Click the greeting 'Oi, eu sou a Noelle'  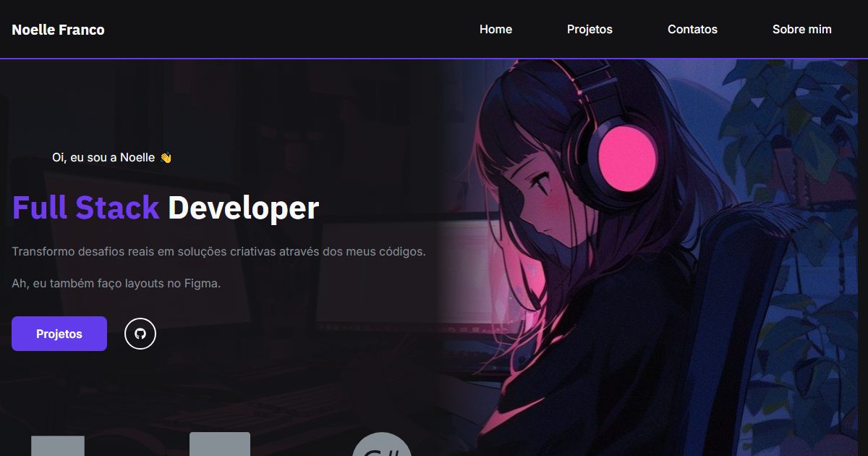pos(112,157)
